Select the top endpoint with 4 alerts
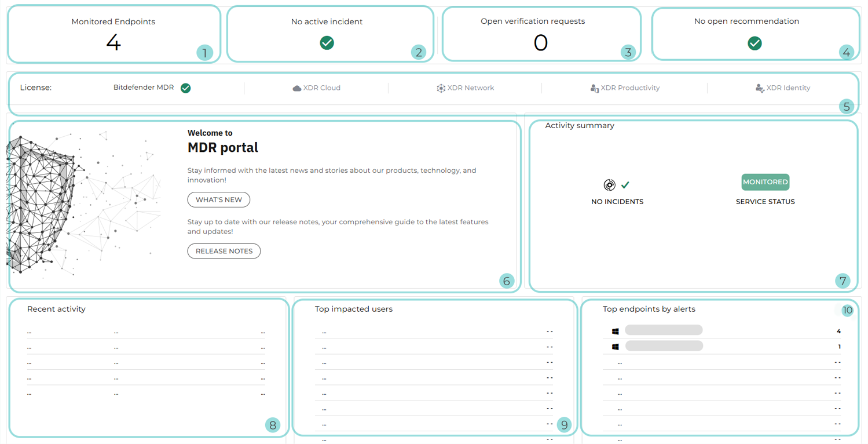Screen dimensions: 868x444 click(x=664, y=330)
